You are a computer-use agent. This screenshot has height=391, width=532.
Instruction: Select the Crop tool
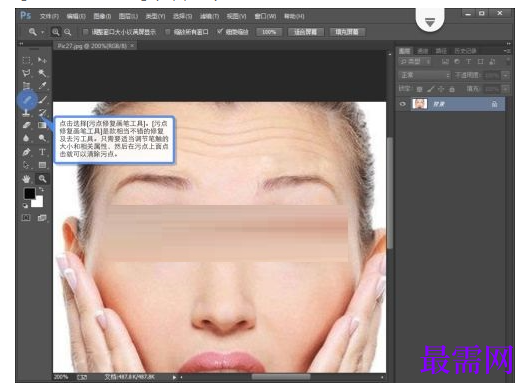click(x=26, y=86)
